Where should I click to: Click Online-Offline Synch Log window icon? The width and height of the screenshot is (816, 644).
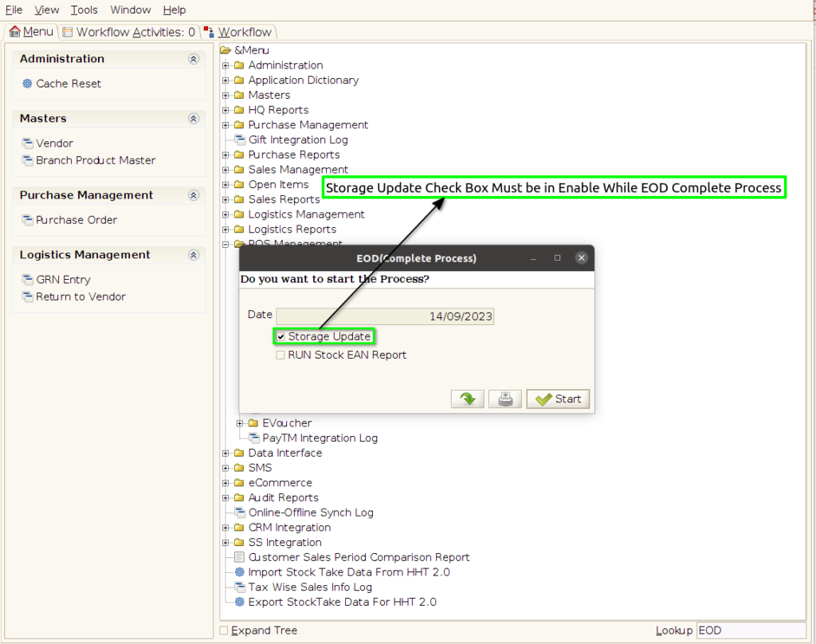pyautogui.click(x=239, y=512)
